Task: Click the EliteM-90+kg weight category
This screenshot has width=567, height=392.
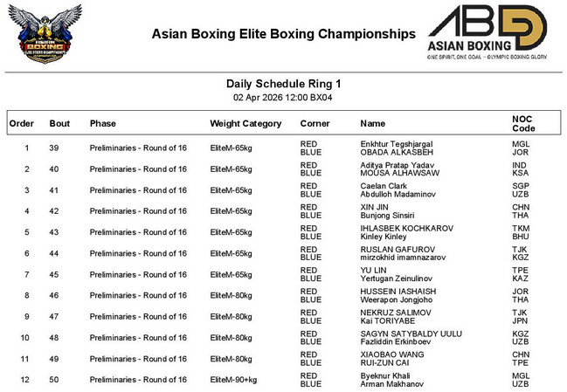Action: tap(234, 380)
